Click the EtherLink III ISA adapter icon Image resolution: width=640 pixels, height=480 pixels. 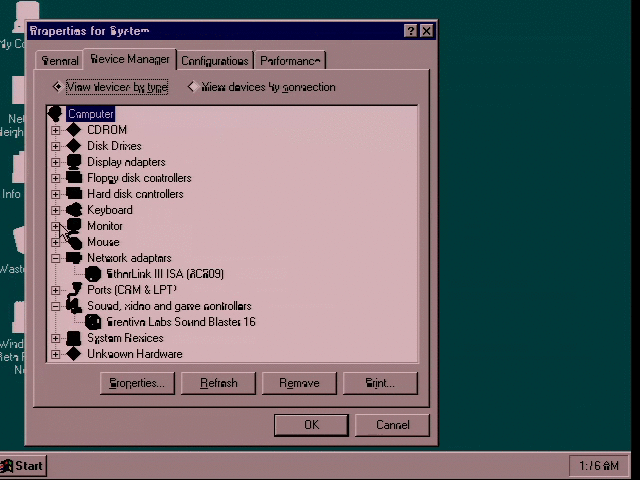tap(93, 274)
